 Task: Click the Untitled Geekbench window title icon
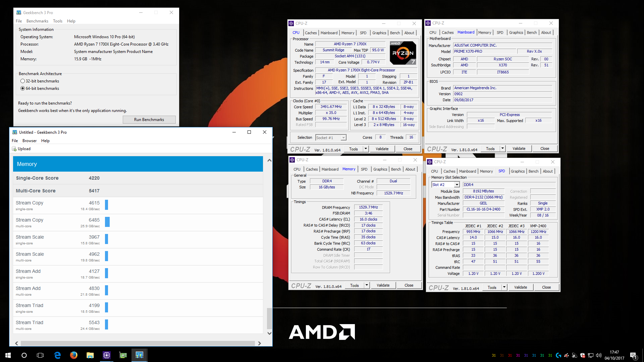click(15, 132)
